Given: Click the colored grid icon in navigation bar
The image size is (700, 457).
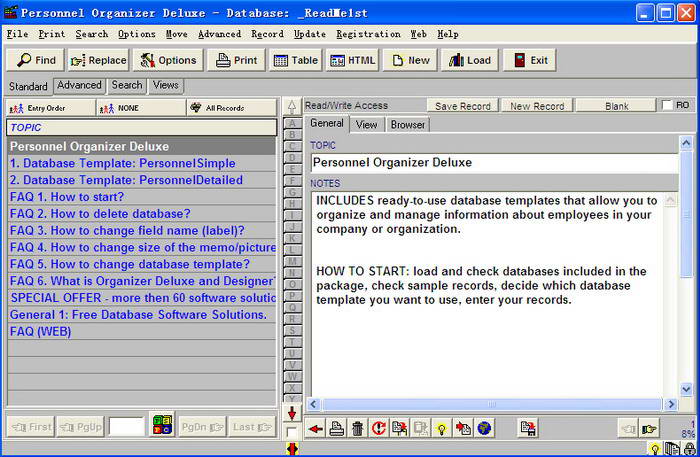Looking at the screenshot, I should click(162, 424).
